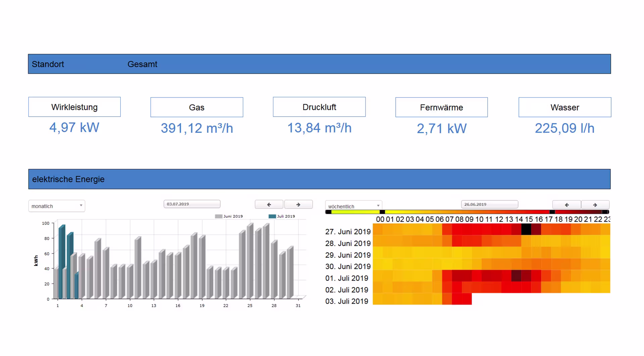Click the gray Juni 2019 legend color box

click(218, 216)
